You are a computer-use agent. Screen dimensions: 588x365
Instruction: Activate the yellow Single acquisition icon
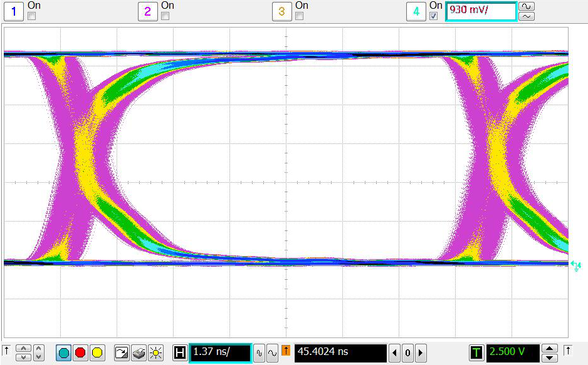(98, 353)
